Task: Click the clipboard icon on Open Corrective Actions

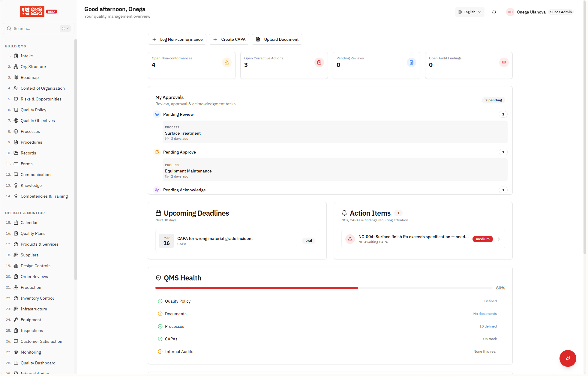Action: pos(319,62)
